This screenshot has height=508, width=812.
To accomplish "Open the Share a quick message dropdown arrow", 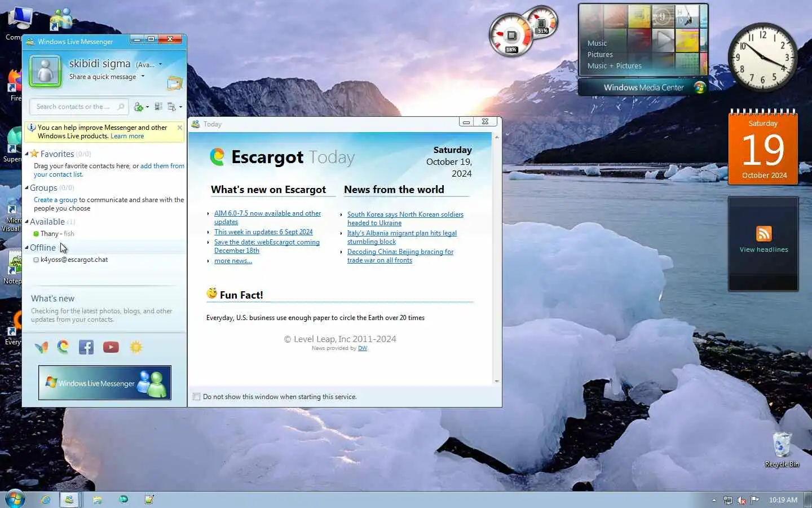I will click(143, 76).
